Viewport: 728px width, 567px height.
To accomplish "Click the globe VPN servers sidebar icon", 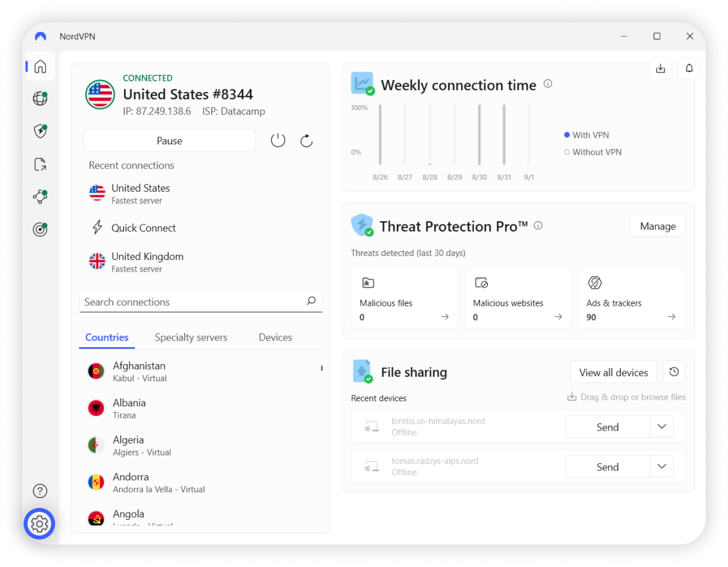I will (x=40, y=99).
